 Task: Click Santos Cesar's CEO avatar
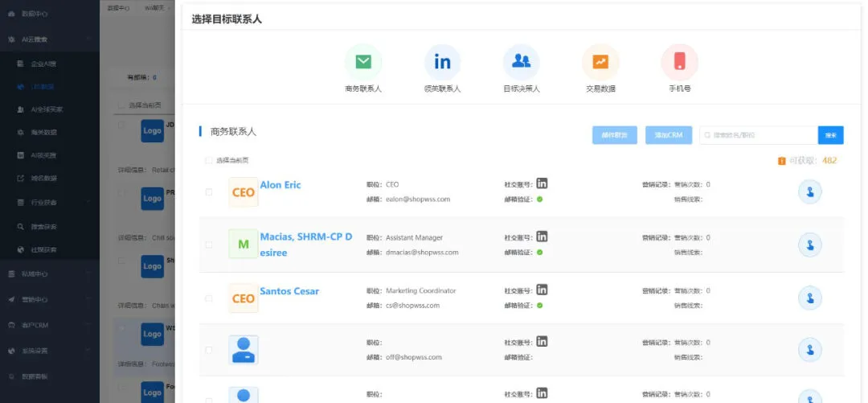coord(243,298)
